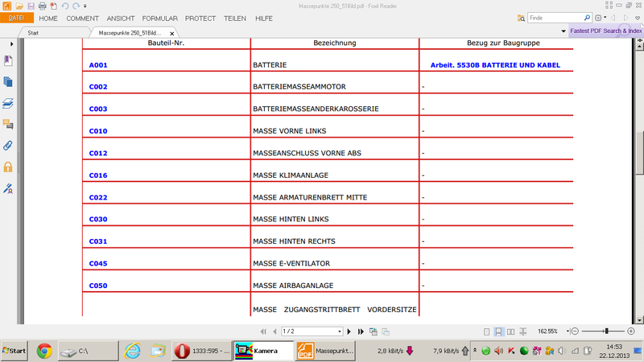
Task: Click the Open file folder icon
Action: (19, 6)
